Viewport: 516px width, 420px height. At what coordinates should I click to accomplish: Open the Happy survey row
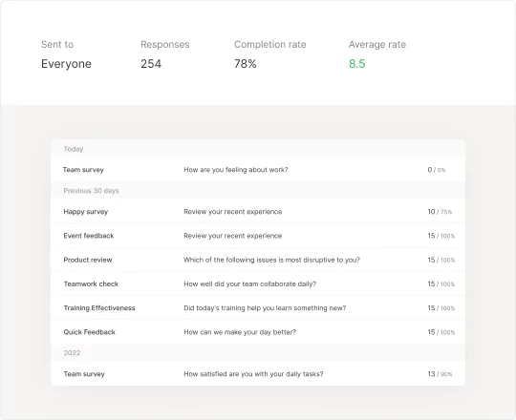pos(86,212)
